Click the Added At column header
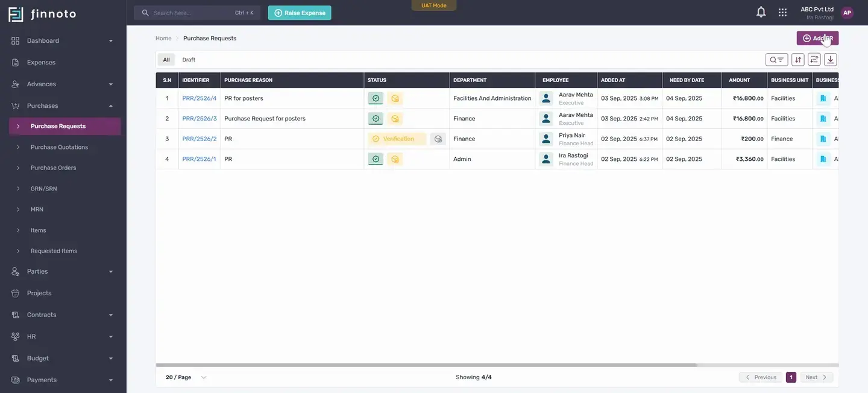868x393 pixels. pos(630,80)
